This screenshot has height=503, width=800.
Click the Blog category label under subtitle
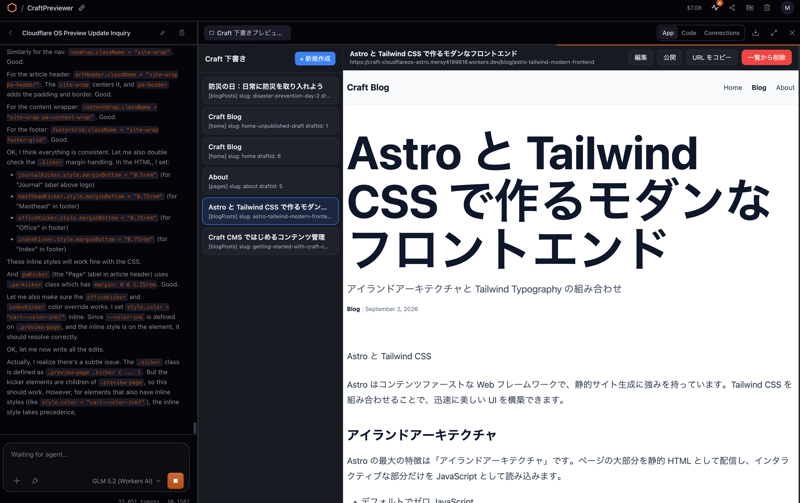[x=353, y=309]
